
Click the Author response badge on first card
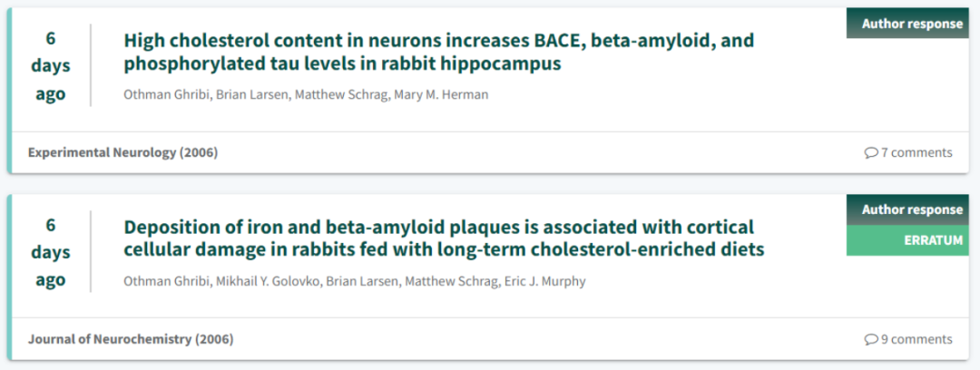coord(907,24)
